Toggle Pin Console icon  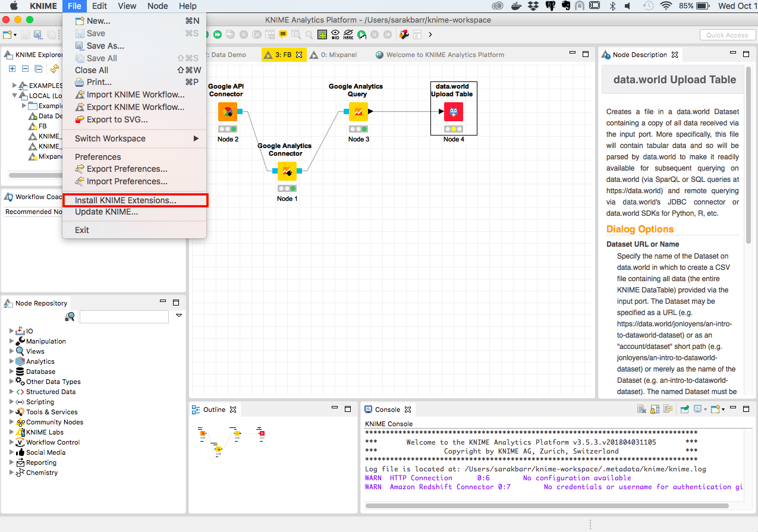pyautogui.click(x=685, y=409)
